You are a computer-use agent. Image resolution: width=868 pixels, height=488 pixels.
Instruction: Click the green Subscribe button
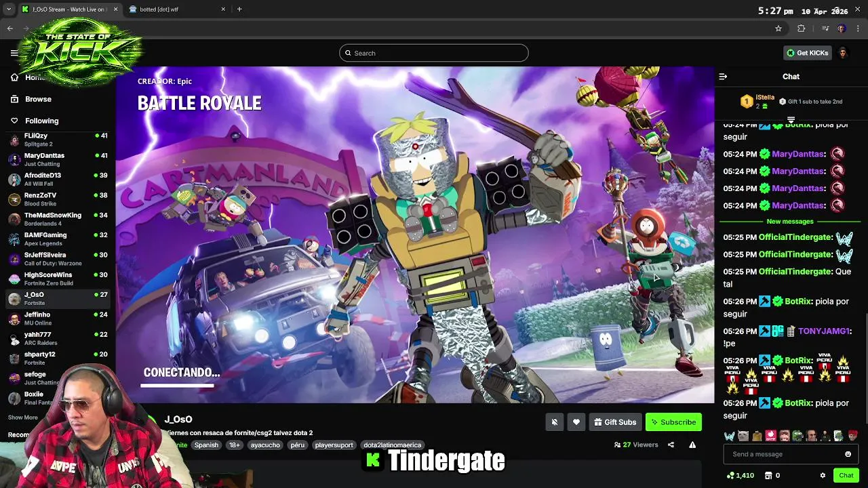point(673,422)
